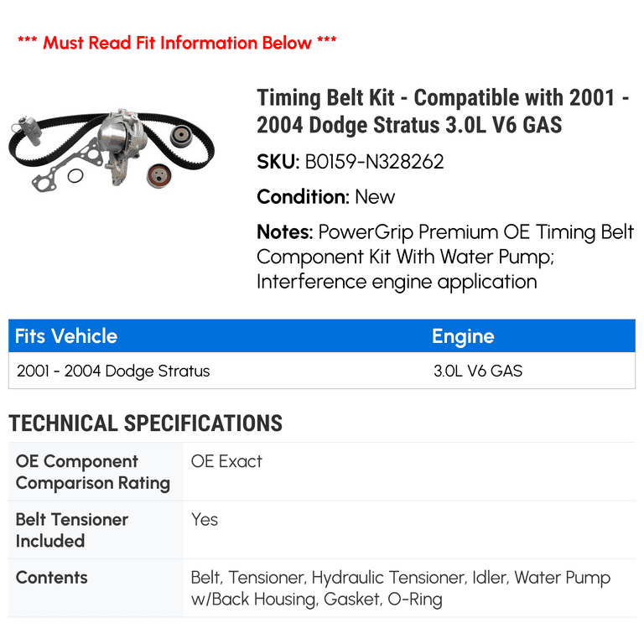Viewport: 644px width, 644px height.
Task: Click the small O-ring in the product photo
Action: (75, 177)
